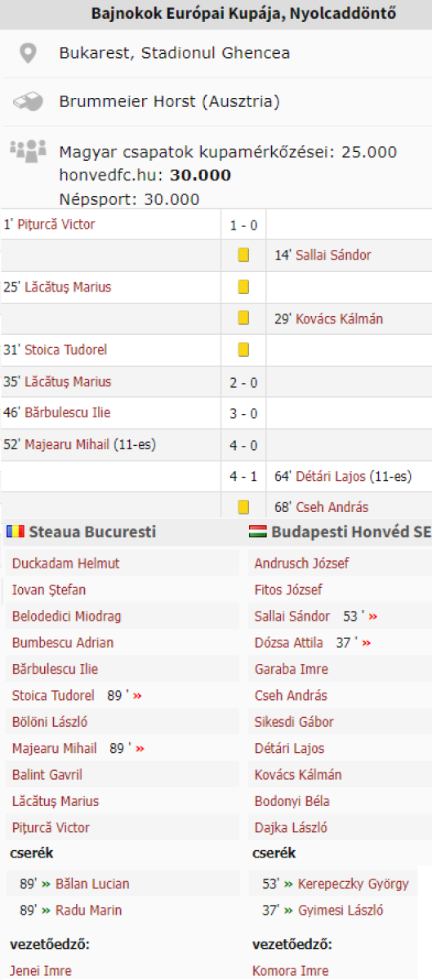Open goalkeeper Duckadam Helmut's profile
Screen dimensions: 432x980
tap(65, 563)
